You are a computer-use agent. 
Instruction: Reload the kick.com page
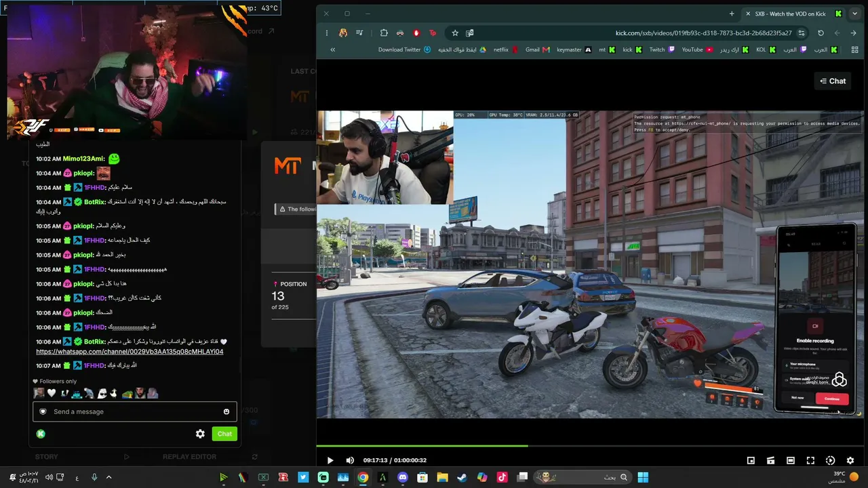tap(821, 33)
